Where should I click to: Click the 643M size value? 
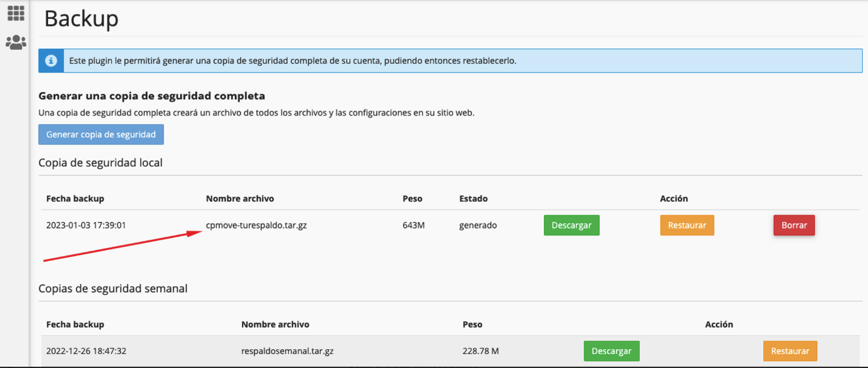[414, 225]
